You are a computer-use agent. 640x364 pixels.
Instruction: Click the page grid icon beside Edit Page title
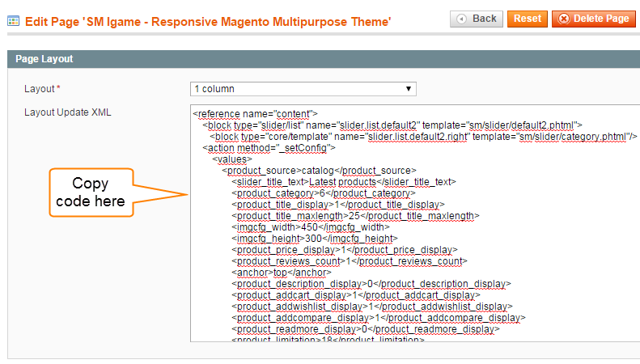click(14, 21)
